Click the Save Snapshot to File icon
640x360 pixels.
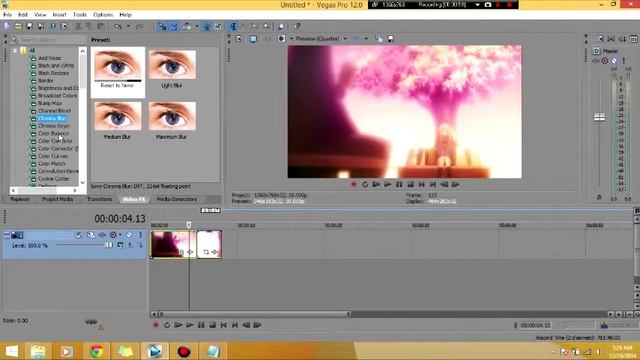pos(391,39)
